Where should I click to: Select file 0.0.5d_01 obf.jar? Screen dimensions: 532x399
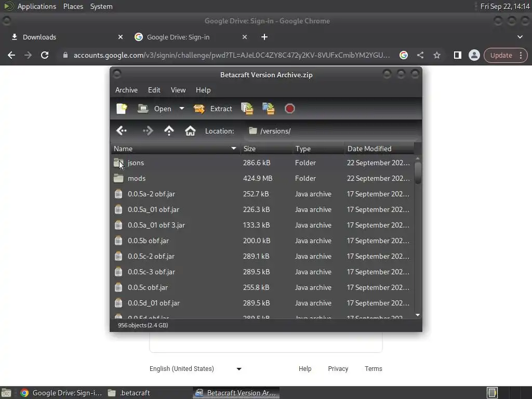coord(262,303)
